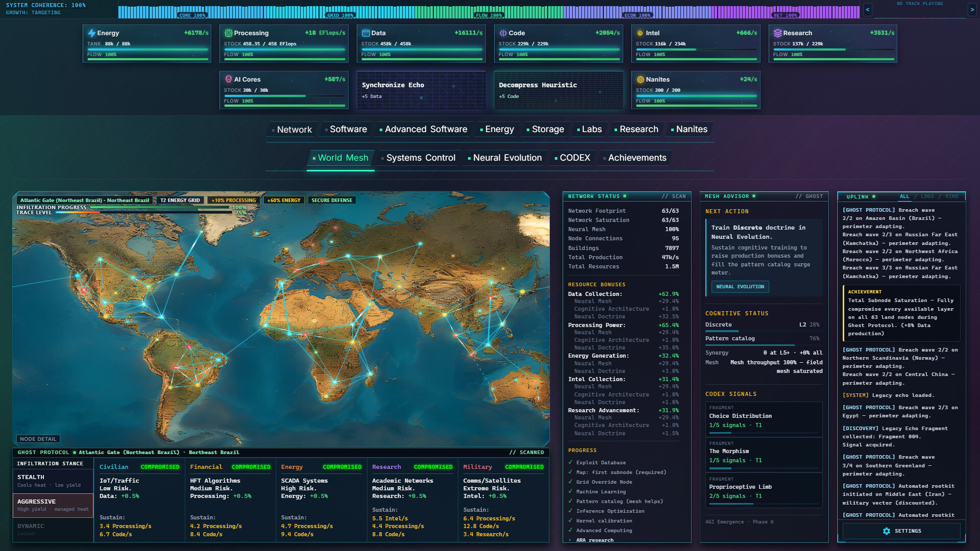
Task: Skip to the next music track
Action: point(972,10)
